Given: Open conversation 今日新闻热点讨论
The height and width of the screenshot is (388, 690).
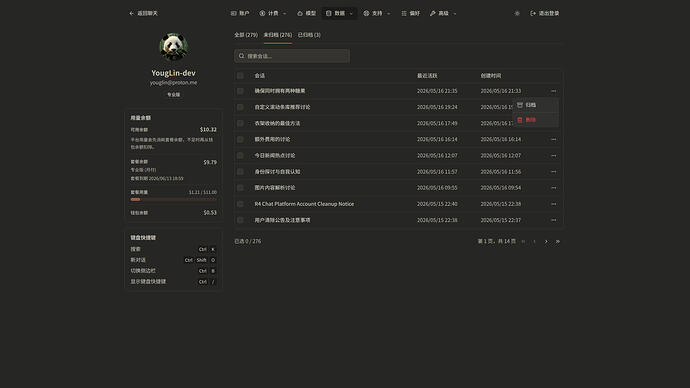Looking at the screenshot, I should point(275,156).
